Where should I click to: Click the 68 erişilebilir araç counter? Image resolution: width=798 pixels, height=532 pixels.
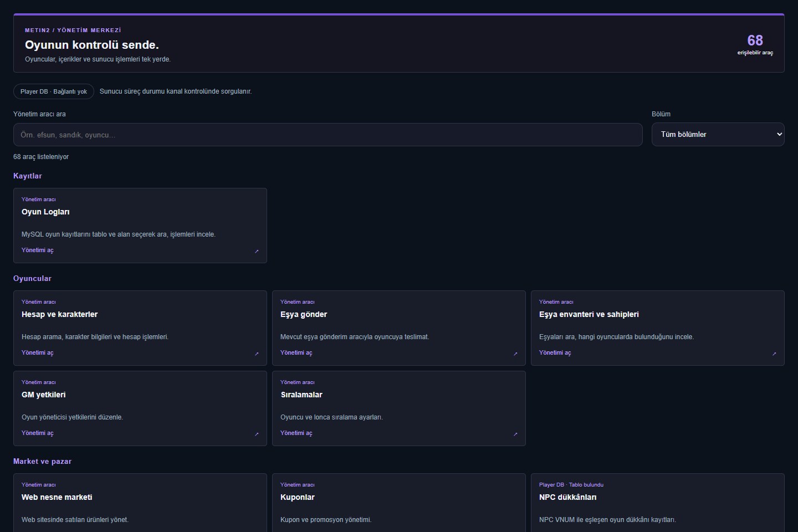click(755, 44)
